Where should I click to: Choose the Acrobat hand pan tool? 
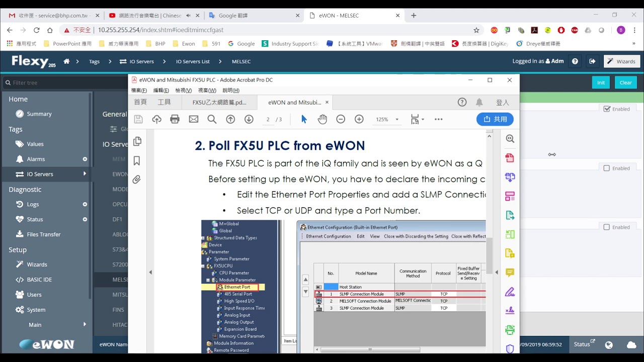pos(322,119)
